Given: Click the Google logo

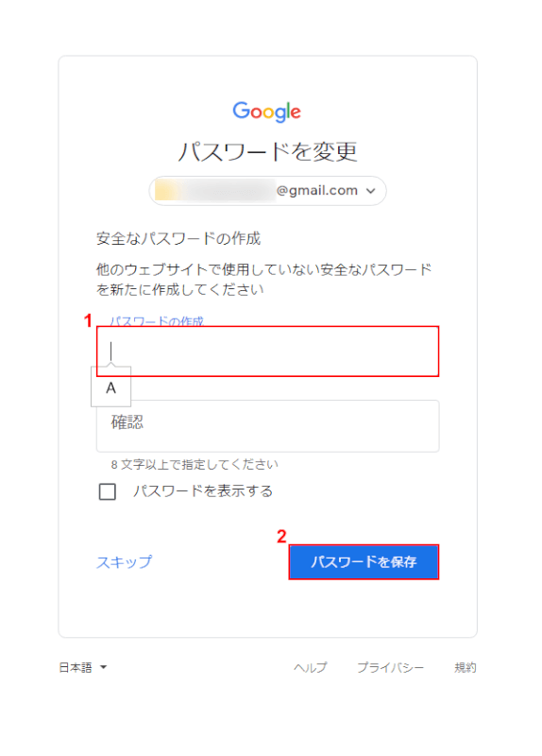Looking at the screenshot, I should pyautogui.click(x=267, y=112).
